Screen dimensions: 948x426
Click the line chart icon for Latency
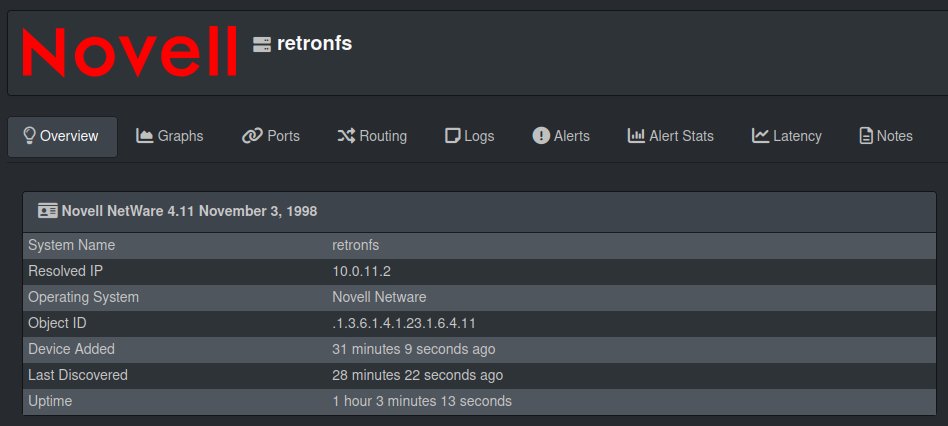(x=761, y=135)
